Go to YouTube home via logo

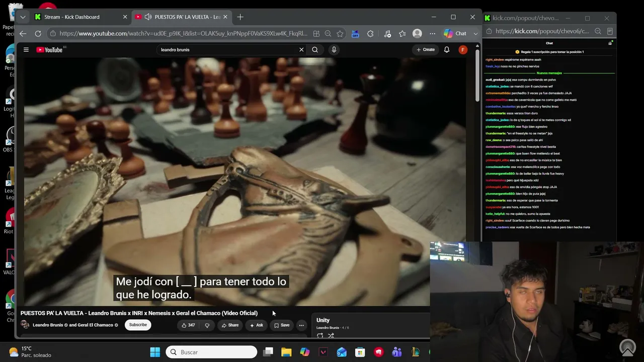[x=49, y=50]
